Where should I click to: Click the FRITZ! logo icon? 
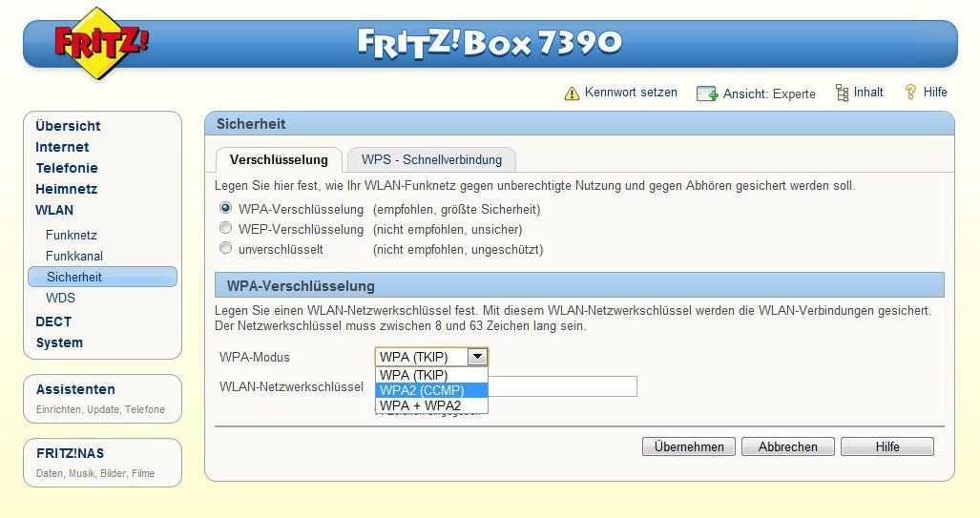point(101,43)
